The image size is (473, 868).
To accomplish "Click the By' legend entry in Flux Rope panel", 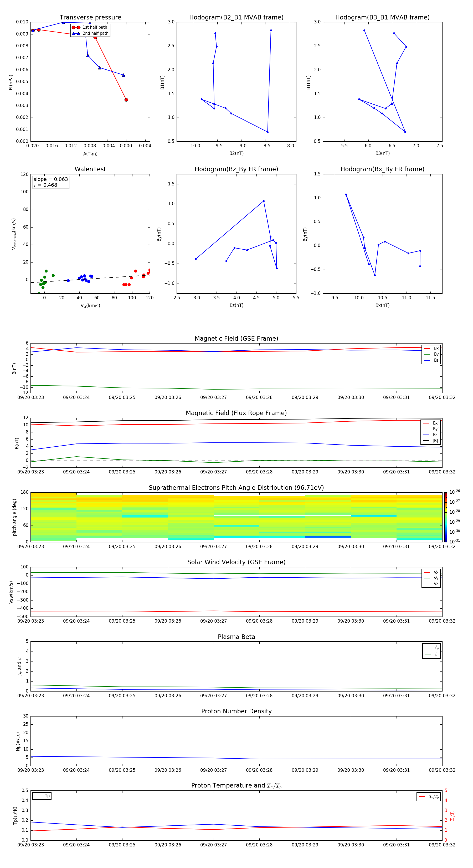I will (431, 429).
